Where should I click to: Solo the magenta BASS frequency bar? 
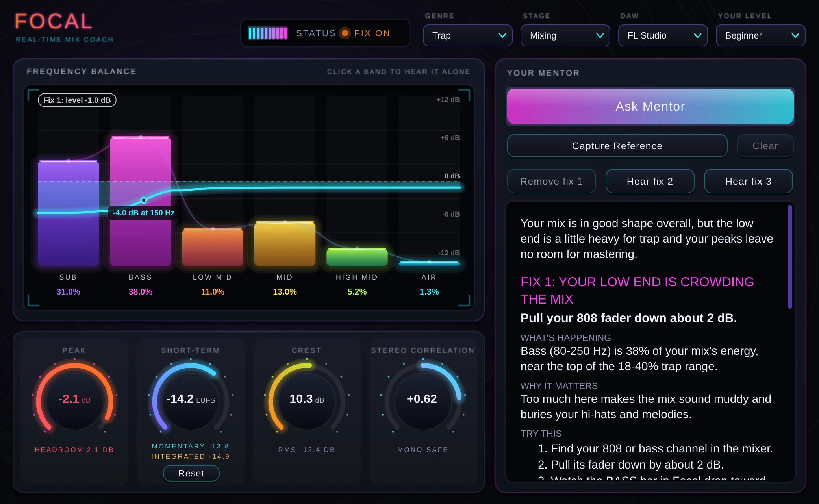coord(141,201)
